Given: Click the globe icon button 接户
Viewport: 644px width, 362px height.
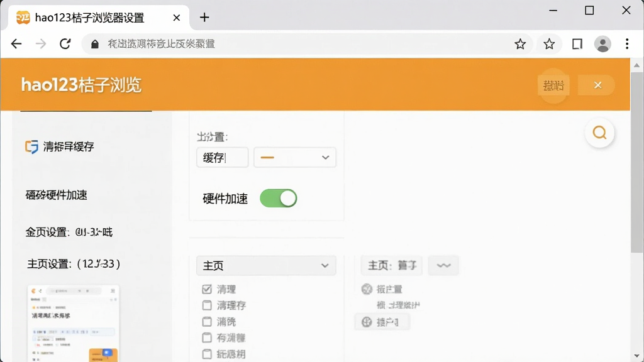Looking at the screenshot, I should click(x=382, y=322).
